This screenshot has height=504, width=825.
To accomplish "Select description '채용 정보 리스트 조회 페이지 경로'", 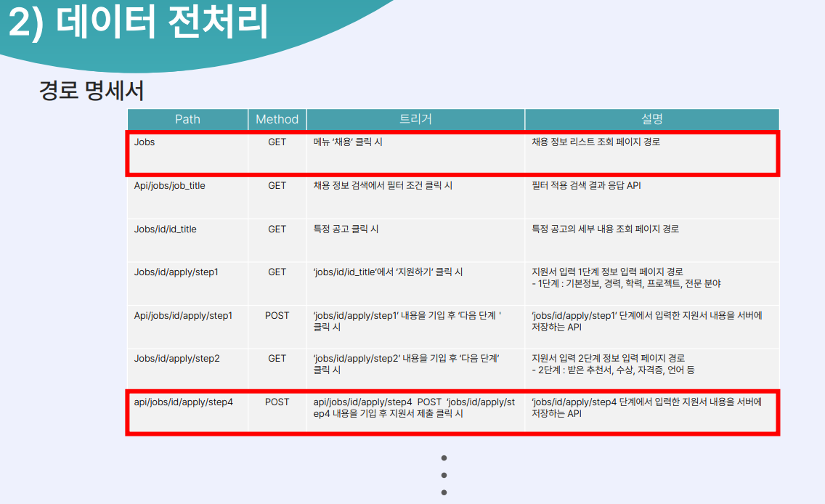I will 596,142.
